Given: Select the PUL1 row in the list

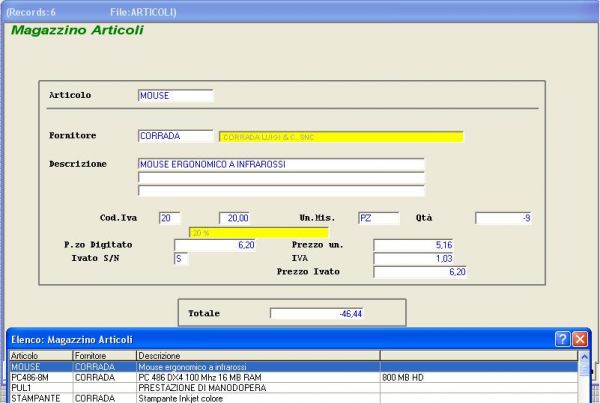Looking at the screenshot, I should [x=293, y=388].
